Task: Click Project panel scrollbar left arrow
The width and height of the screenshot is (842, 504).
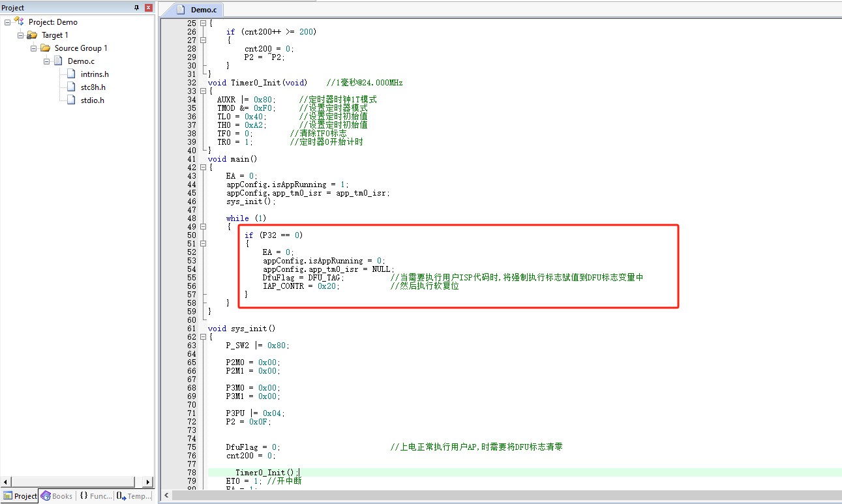Action: (x=5, y=482)
